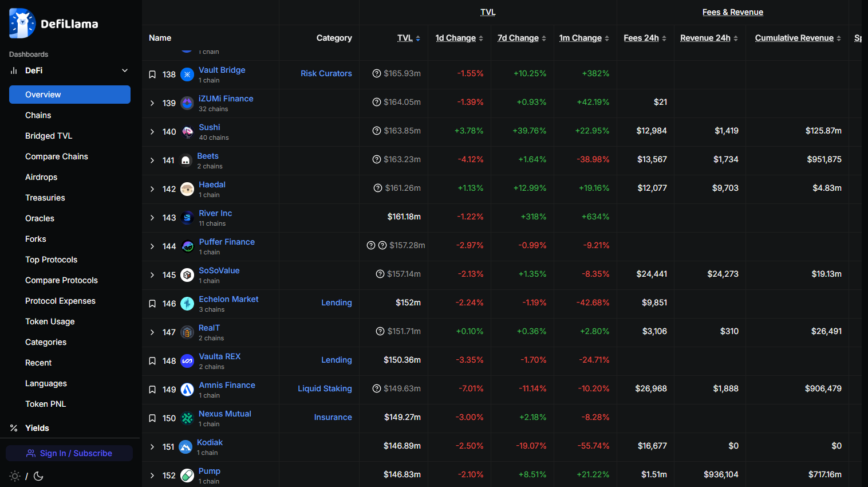Sort the table by 1d Change

coord(459,38)
